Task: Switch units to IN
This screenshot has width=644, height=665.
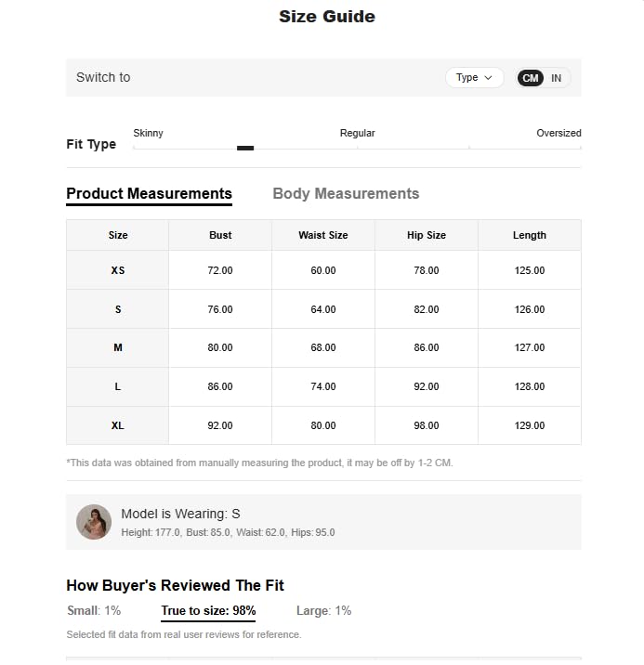Action: point(556,78)
